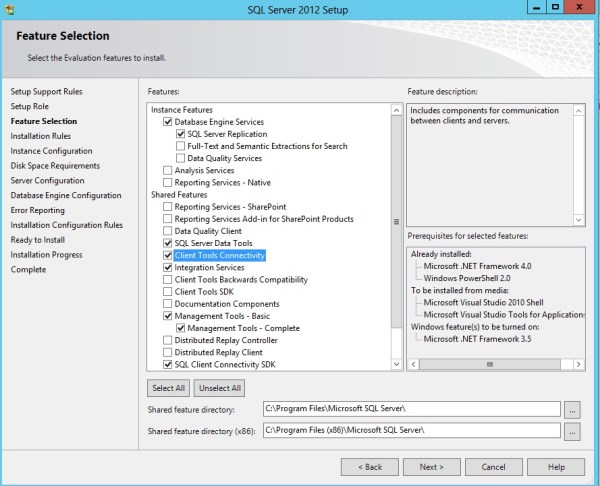Select the Instance Configuration step

pos(51,151)
